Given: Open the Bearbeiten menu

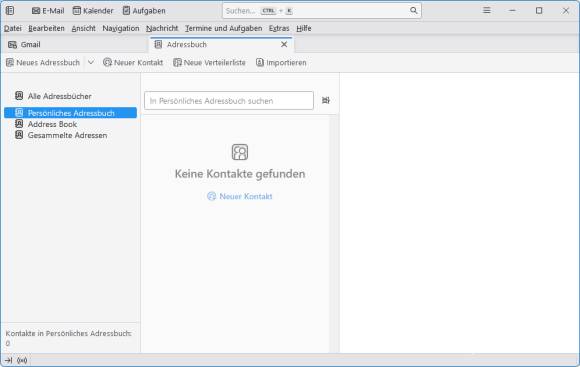Looking at the screenshot, I should [46, 28].
